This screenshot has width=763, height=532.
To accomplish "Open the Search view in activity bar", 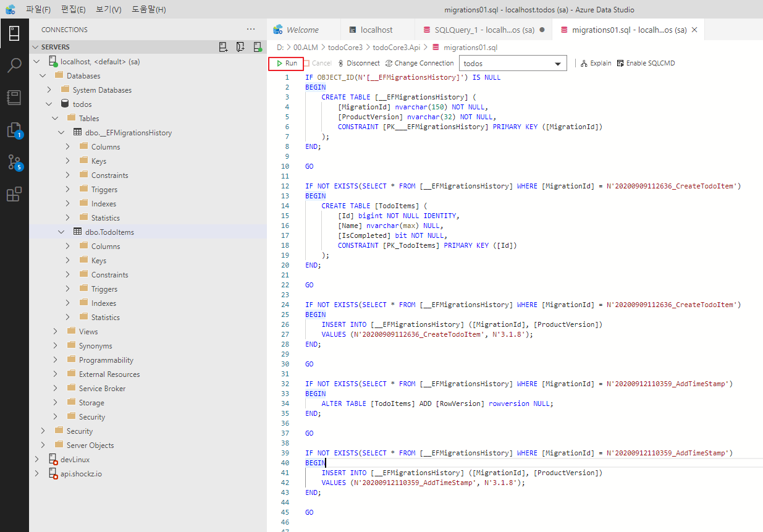I will coord(14,65).
